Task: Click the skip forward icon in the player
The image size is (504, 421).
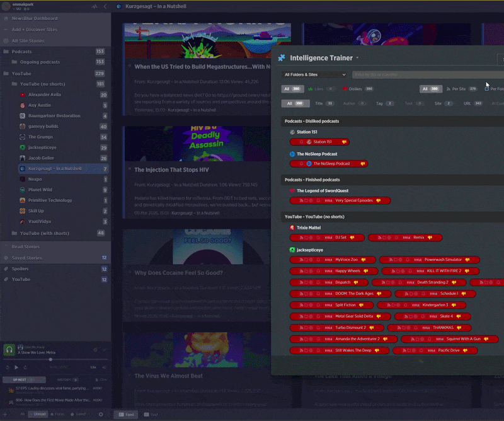Action: click(x=26, y=367)
